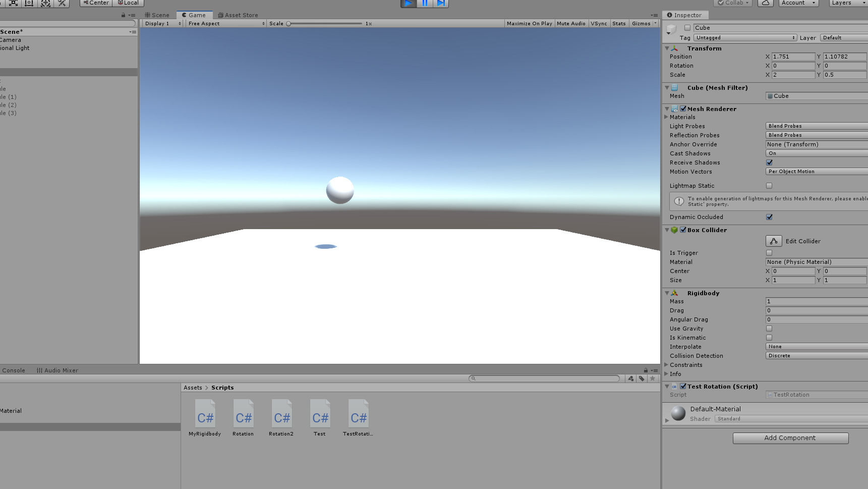Click the Center pivot mode button
Image resolution: width=868 pixels, height=489 pixels.
coord(95,3)
